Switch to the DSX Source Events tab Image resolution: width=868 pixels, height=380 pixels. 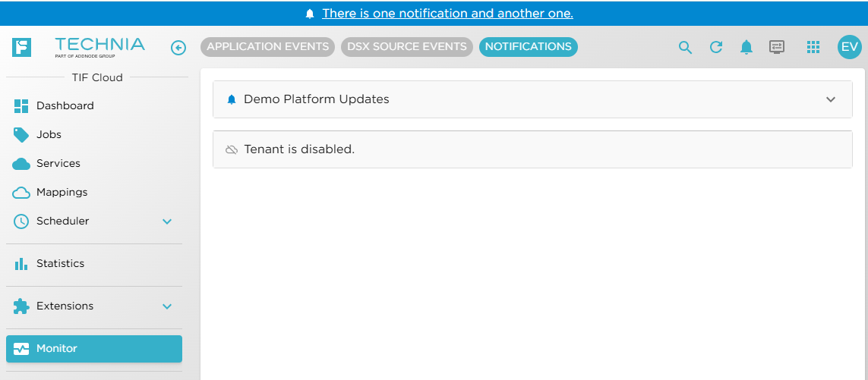pos(407,47)
